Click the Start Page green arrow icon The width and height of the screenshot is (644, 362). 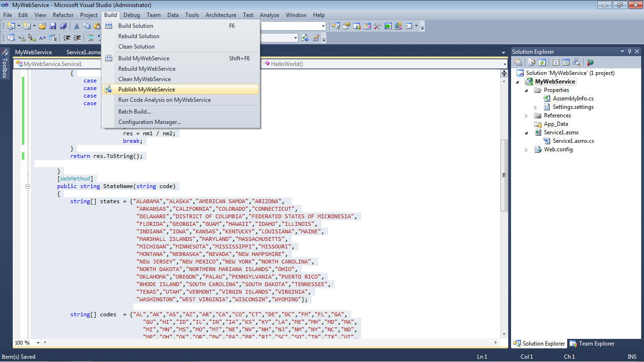388,26
